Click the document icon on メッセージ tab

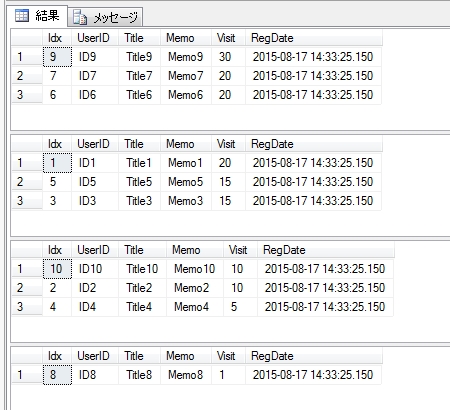[x=80, y=17]
